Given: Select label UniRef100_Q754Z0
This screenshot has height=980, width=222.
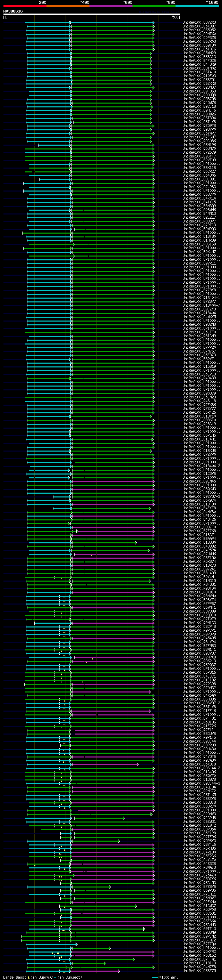Looking at the screenshot, I should point(199,875).
